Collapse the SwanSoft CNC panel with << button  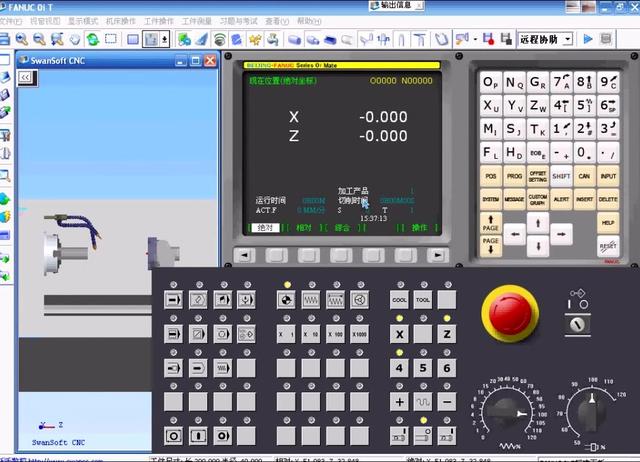(x=26, y=77)
